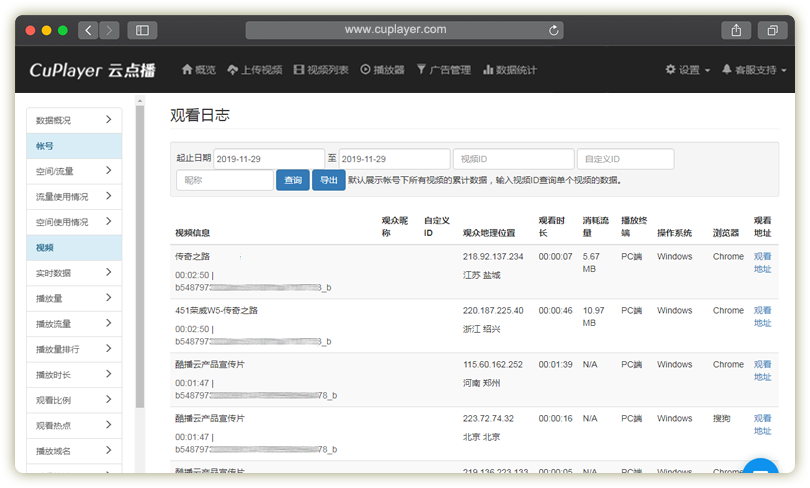
Task: Click the funnel icon for 广告管理
Action: click(422, 70)
